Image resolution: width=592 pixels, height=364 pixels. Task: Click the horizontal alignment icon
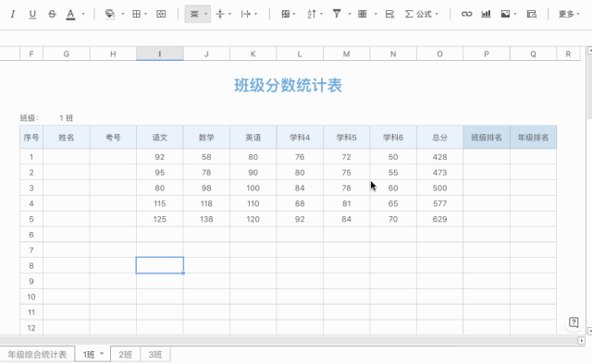pos(194,14)
